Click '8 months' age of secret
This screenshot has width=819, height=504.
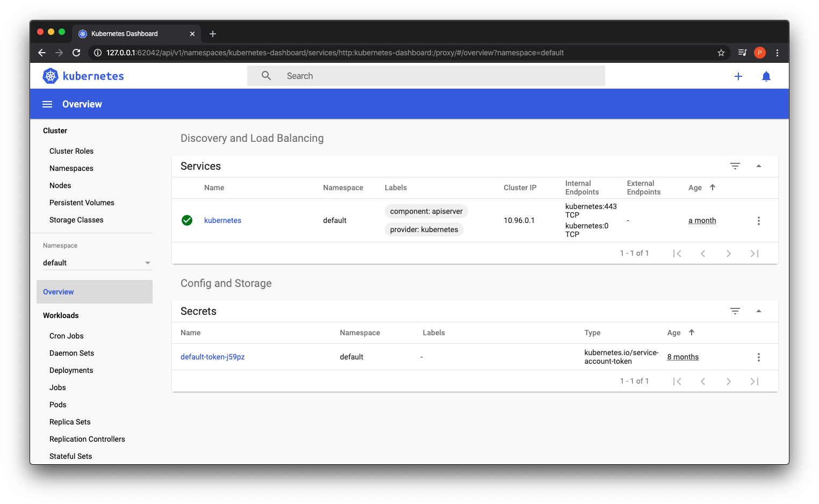pyautogui.click(x=682, y=357)
